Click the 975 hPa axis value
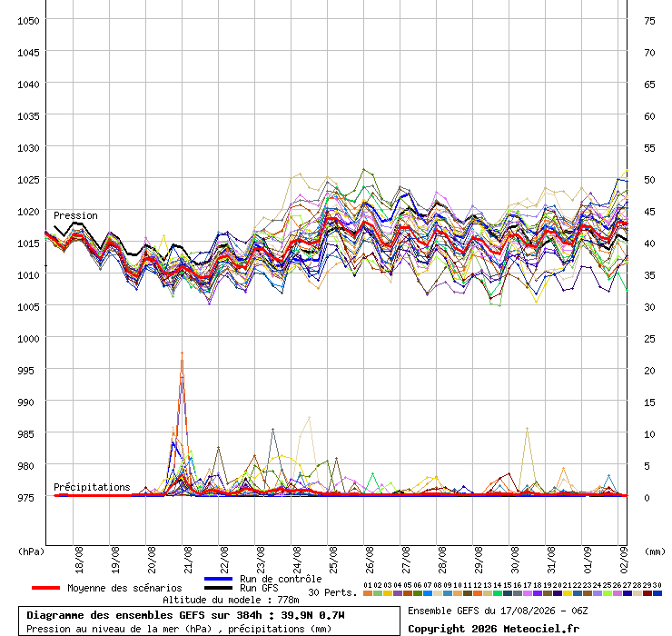The image size is (672, 636). click(x=25, y=498)
